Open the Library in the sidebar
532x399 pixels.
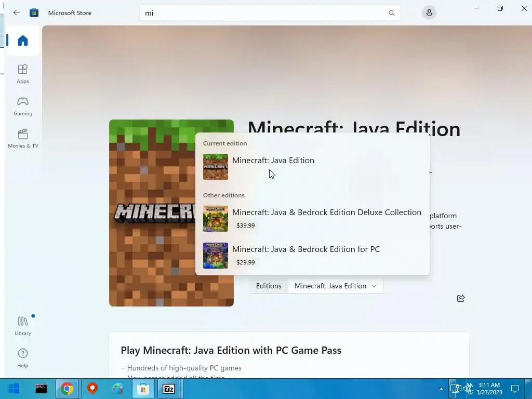23,326
